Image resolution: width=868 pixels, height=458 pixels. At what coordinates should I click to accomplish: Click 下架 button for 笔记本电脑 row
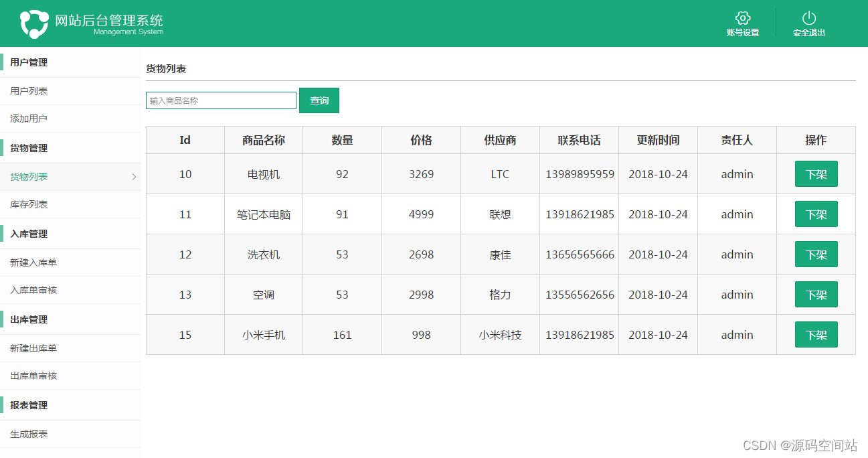pyautogui.click(x=816, y=214)
